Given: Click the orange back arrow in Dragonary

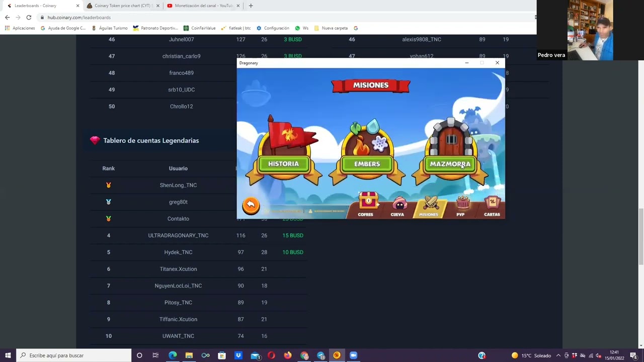Looking at the screenshot, I should pyautogui.click(x=251, y=205).
